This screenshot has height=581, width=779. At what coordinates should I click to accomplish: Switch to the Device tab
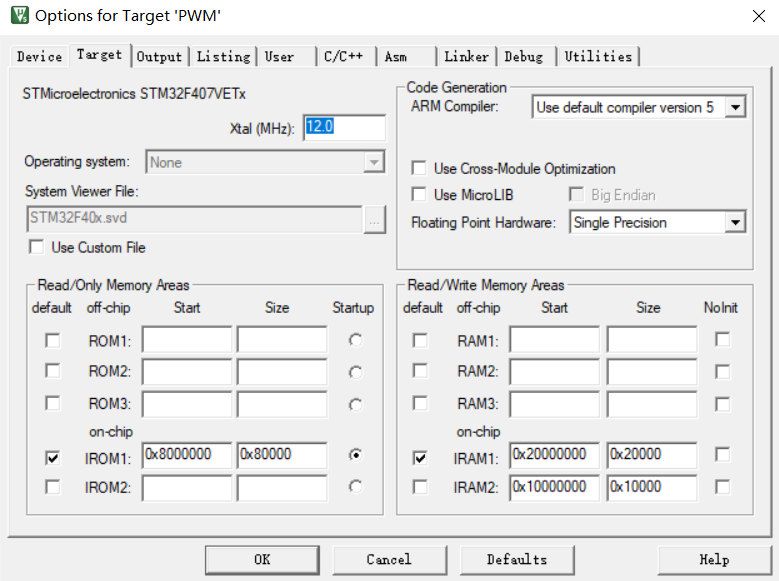click(39, 57)
